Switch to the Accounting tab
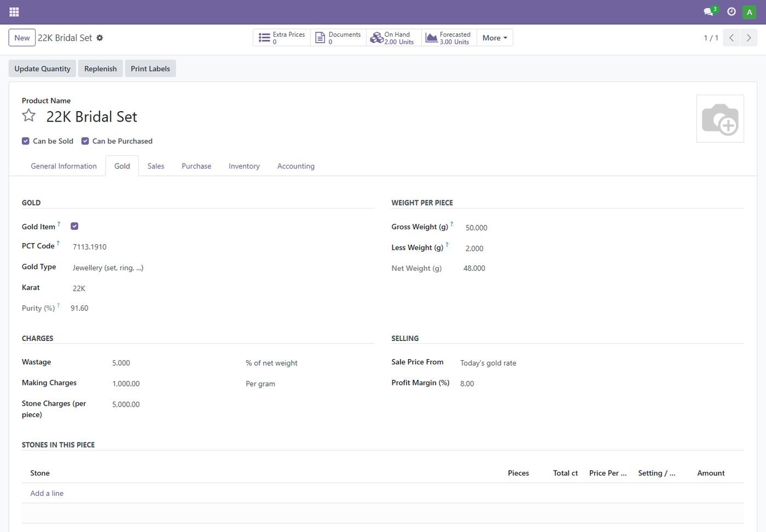Viewport: 766px width, 532px height. coord(296,166)
